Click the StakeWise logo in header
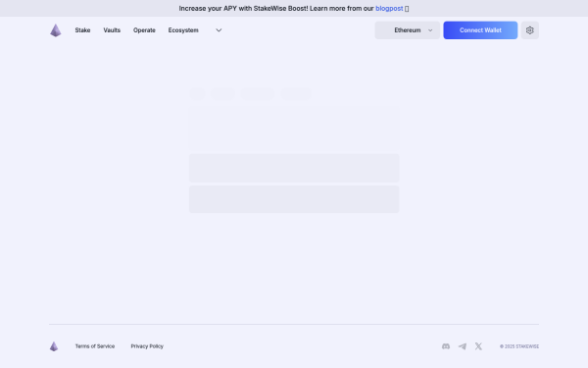 coord(56,30)
